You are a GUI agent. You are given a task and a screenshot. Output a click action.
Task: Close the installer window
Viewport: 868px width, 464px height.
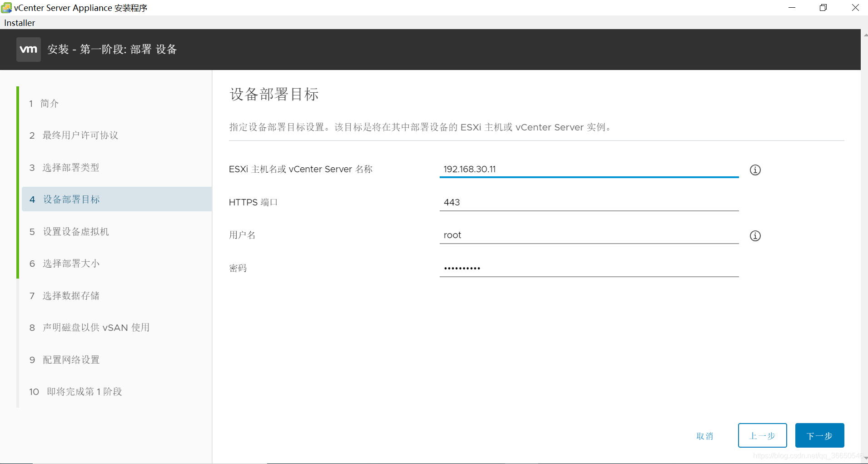pyautogui.click(x=855, y=8)
